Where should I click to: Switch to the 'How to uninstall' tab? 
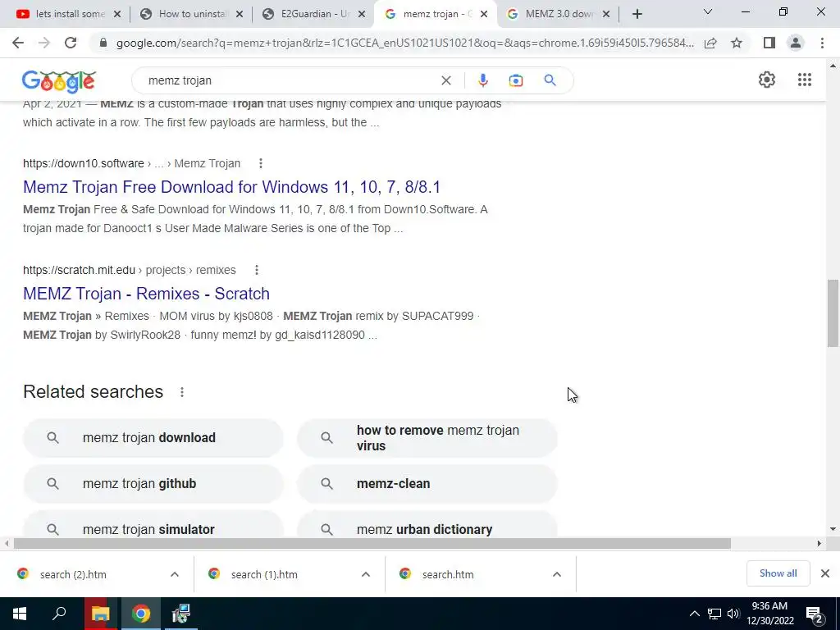pos(191,14)
